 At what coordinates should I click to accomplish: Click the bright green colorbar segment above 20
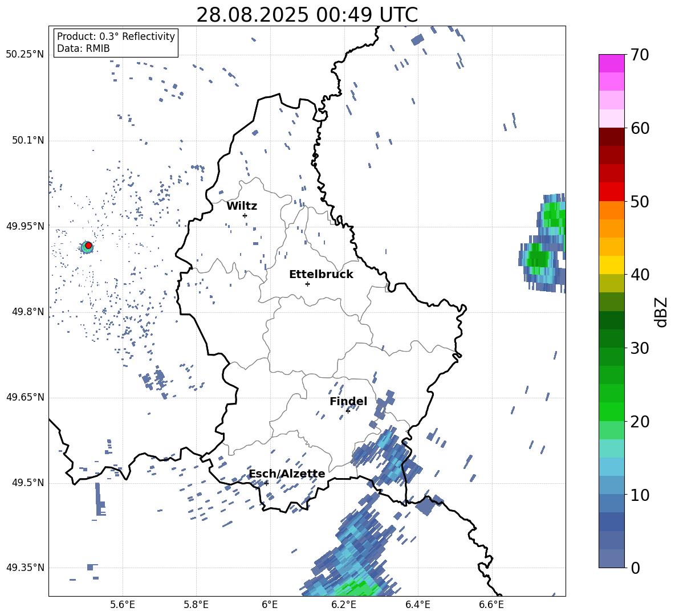[x=611, y=411]
